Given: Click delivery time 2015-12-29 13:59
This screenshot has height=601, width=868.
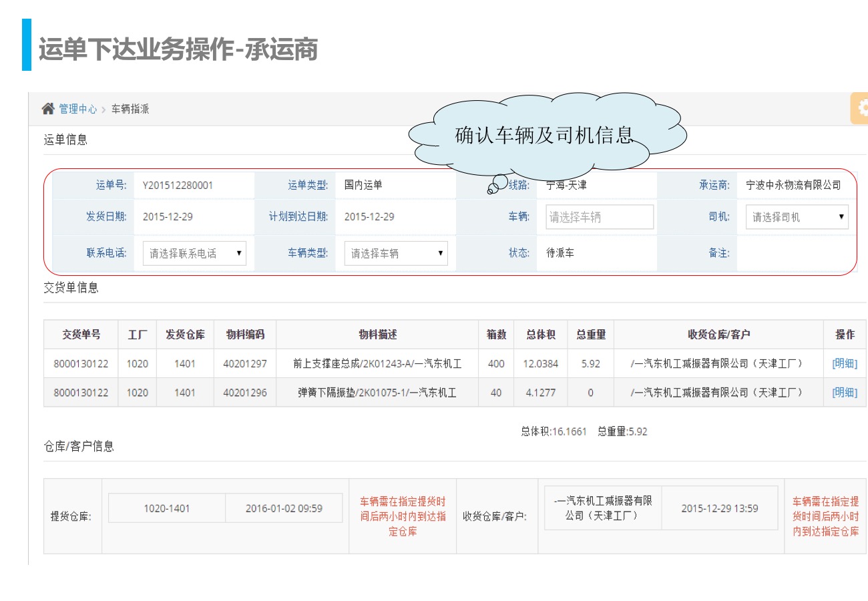Looking at the screenshot, I should tap(719, 508).
